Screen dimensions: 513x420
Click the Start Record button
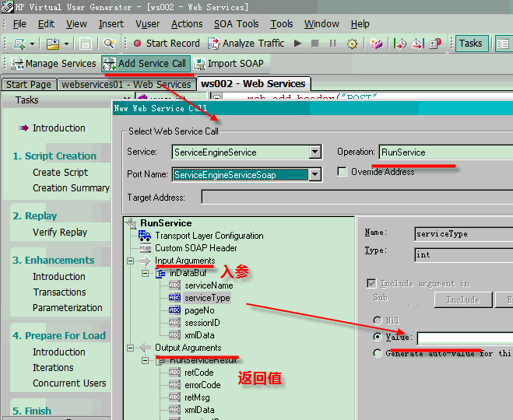(x=167, y=43)
